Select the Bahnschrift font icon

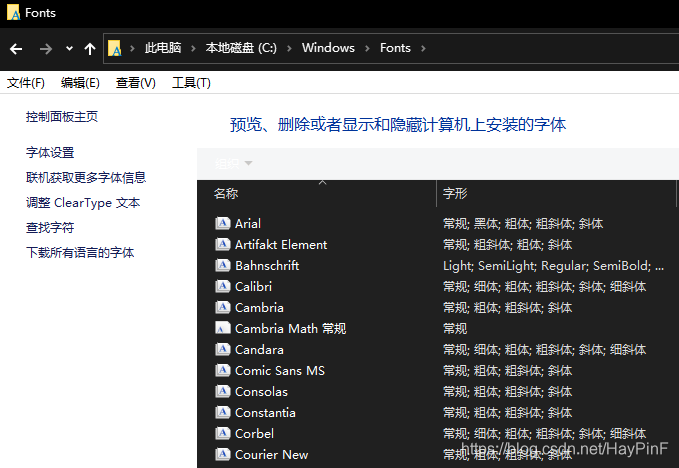tap(223, 265)
